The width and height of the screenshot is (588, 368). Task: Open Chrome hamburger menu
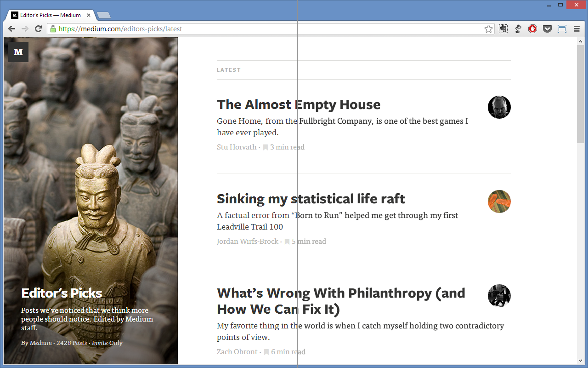coord(577,29)
